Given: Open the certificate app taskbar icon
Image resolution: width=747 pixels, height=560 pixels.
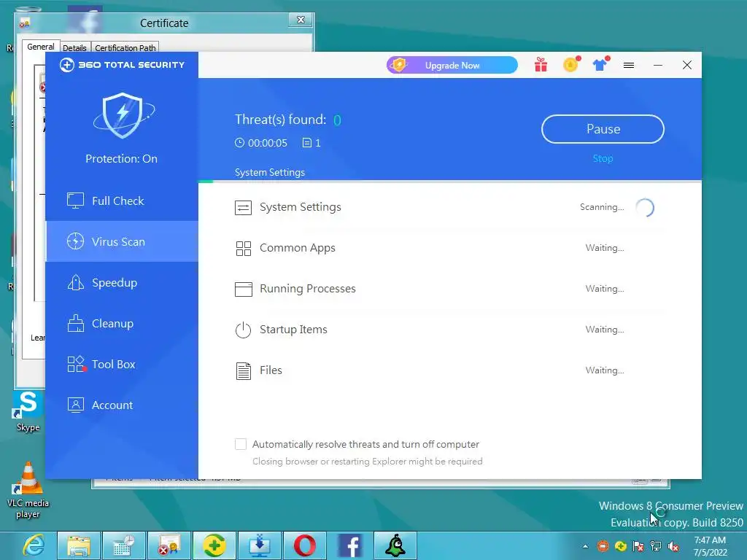Looking at the screenshot, I should coord(169,545).
